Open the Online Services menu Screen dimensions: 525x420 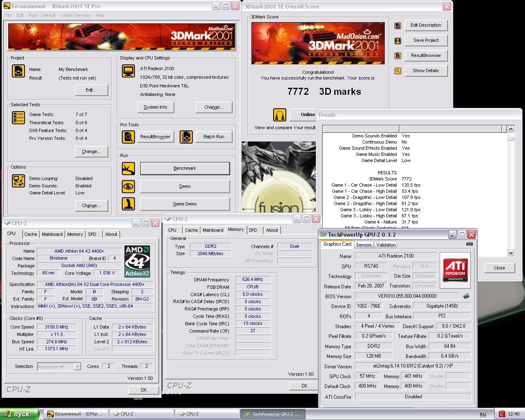(x=76, y=15)
